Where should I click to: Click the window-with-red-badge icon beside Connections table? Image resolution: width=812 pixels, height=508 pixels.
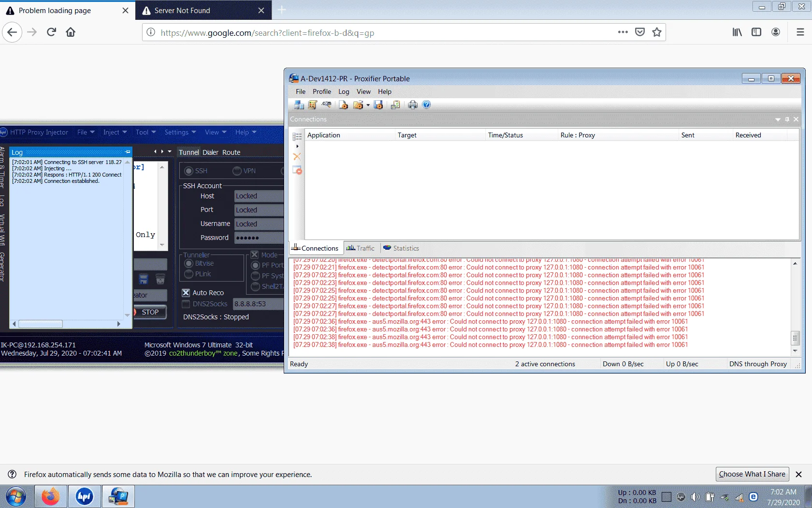click(297, 170)
